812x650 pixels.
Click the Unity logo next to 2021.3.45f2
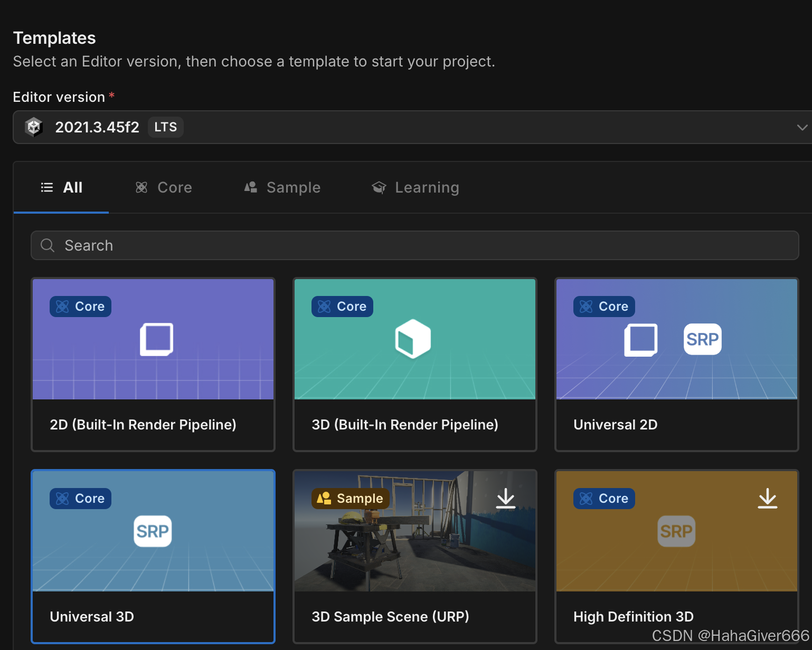(34, 127)
